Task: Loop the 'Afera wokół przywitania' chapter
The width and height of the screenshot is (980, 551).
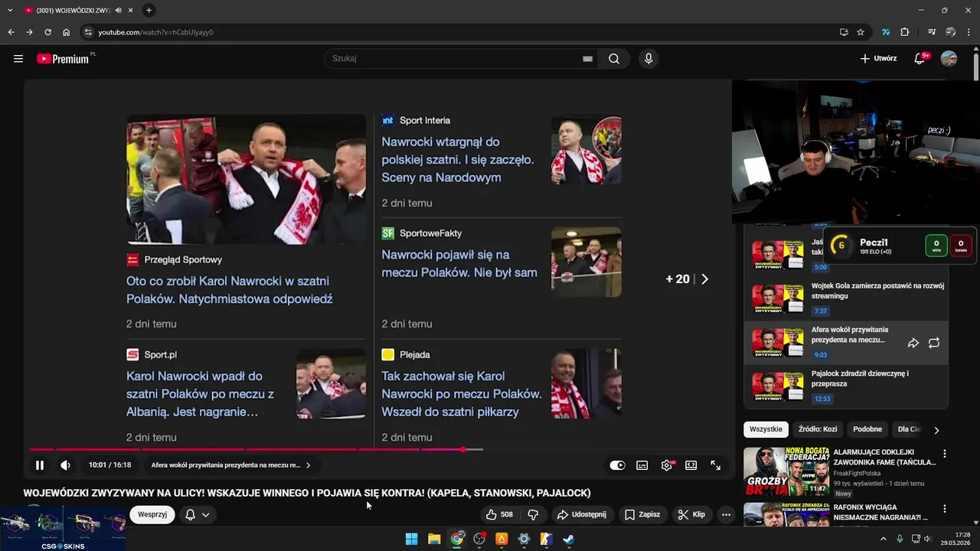Action: pyautogui.click(x=934, y=344)
